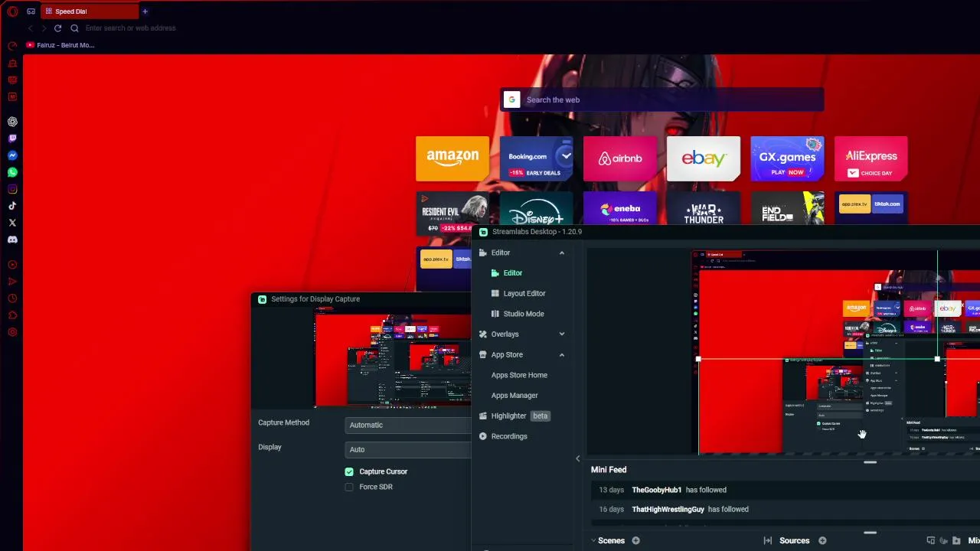This screenshot has width=980, height=551.
Task: Collapse the Editor section chevron
Action: [x=562, y=253]
